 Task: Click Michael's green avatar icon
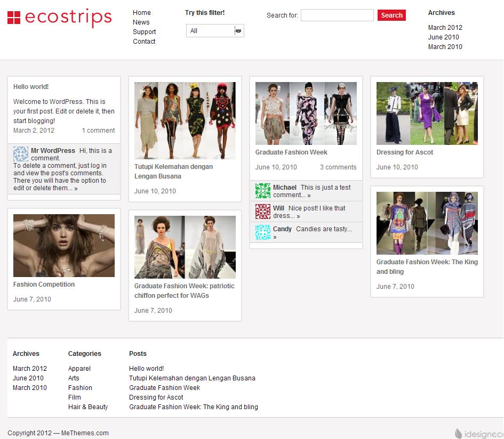[263, 191]
